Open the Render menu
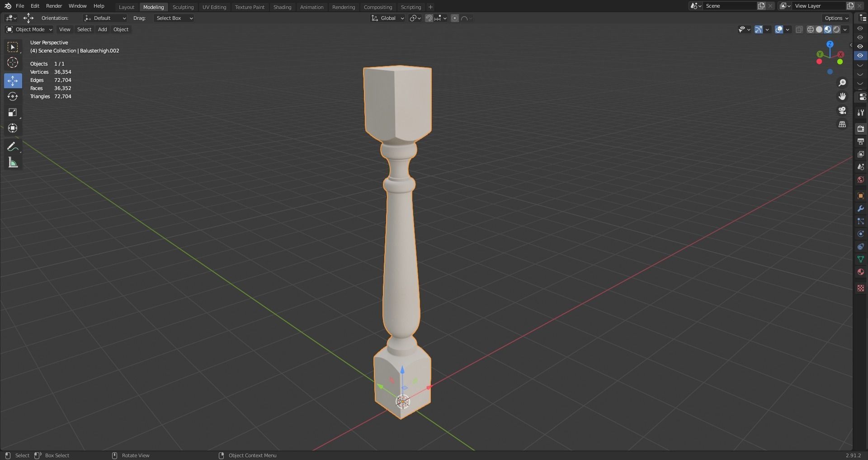 click(x=54, y=6)
